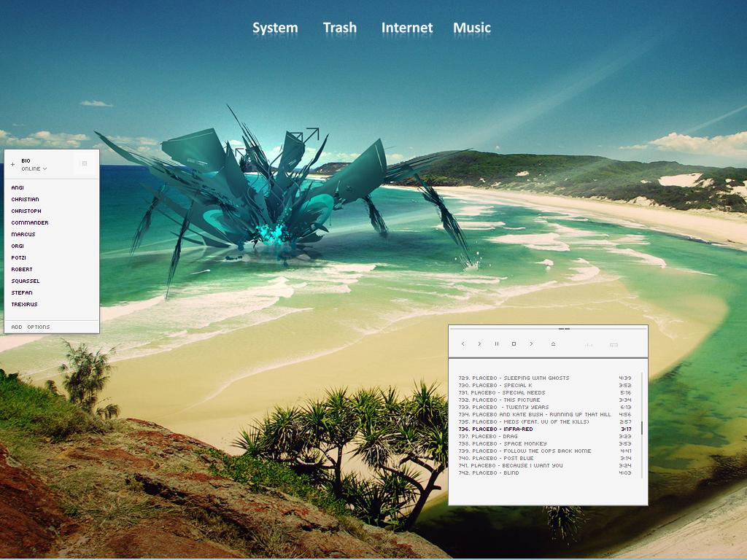Open the faint equalizer bars icon

(x=589, y=345)
